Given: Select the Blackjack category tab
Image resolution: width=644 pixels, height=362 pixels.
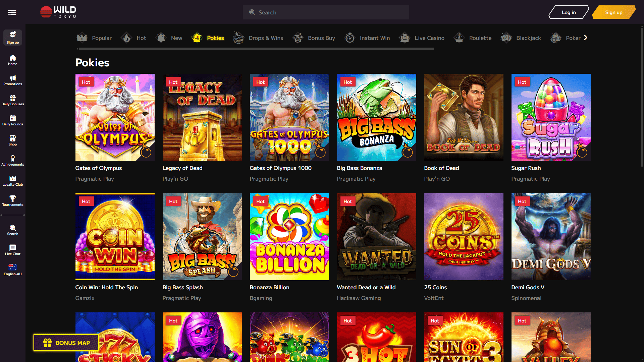Looking at the screenshot, I should coord(521,38).
